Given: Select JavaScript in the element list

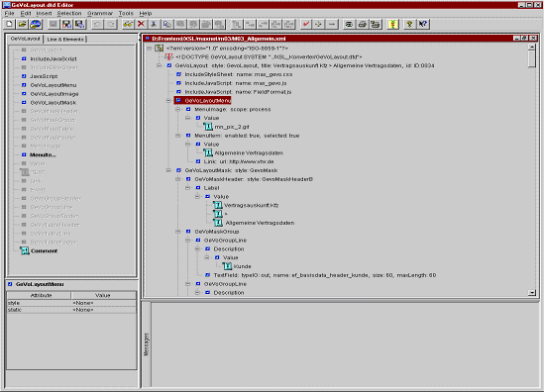Looking at the screenshot, I should point(44,76).
